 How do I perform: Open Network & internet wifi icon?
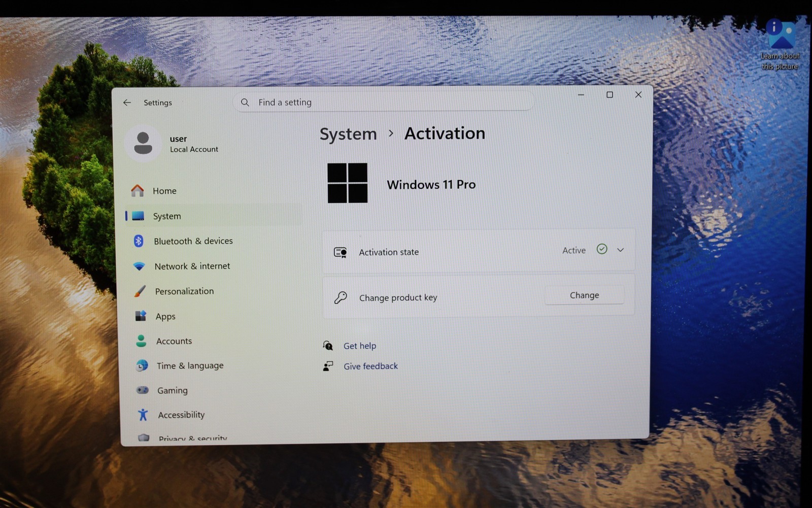point(139,266)
